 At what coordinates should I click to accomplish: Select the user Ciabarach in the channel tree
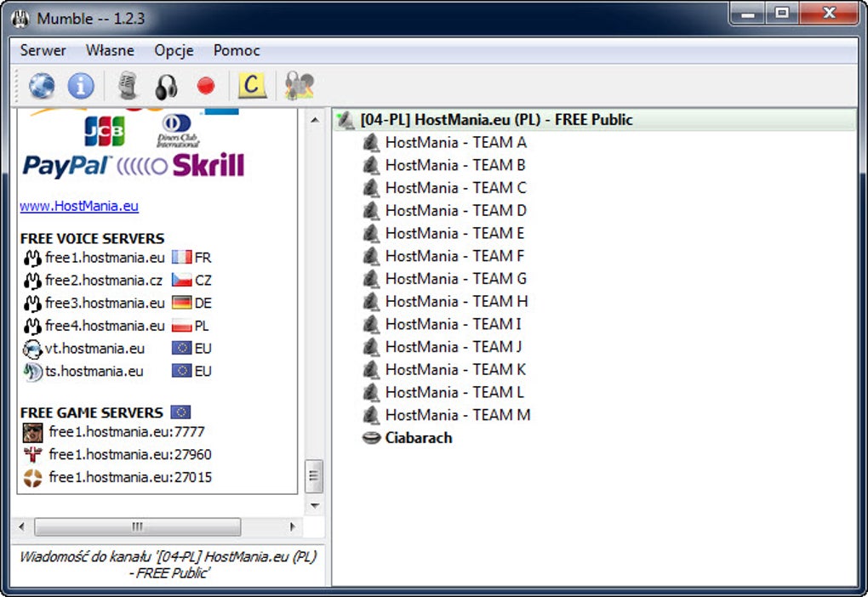coord(419,438)
